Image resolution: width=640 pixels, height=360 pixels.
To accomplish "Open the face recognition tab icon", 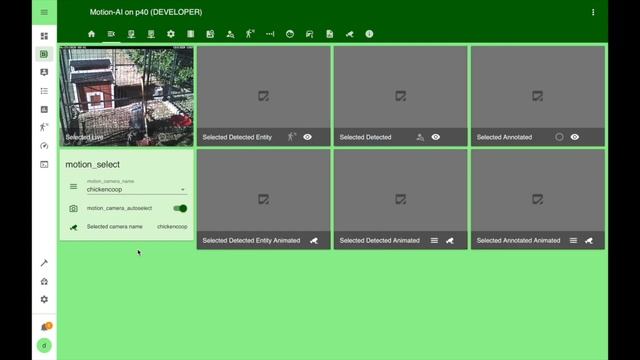I will pyautogui.click(x=290, y=34).
